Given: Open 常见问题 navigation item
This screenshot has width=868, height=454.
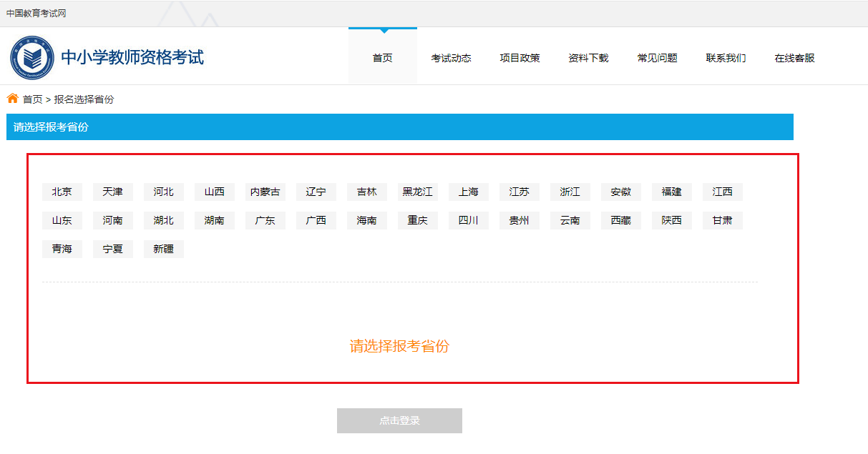Looking at the screenshot, I should [657, 58].
